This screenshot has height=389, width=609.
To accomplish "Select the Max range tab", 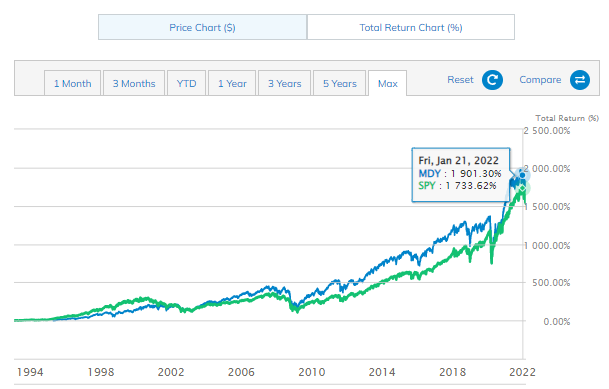I will 388,83.
